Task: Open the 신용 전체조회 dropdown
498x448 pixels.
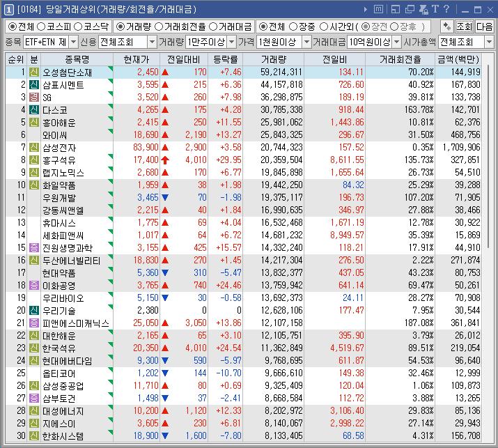Action: (152, 42)
